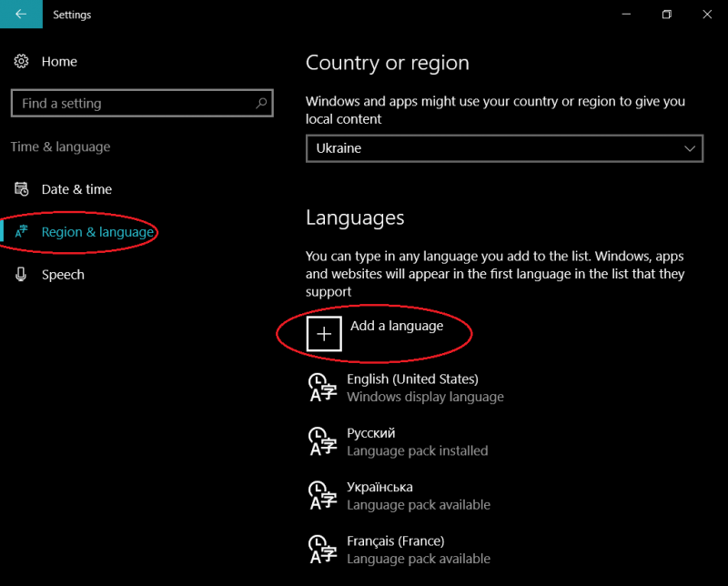Viewport: 728px width, 586px height.
Task: Click the Русский language icon
Action: point(324,441)
